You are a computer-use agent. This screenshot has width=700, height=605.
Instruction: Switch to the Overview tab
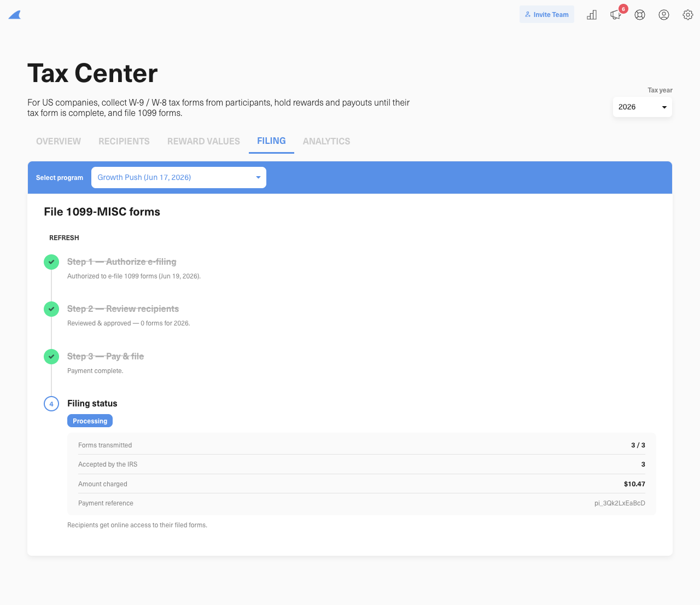(59, 141)
